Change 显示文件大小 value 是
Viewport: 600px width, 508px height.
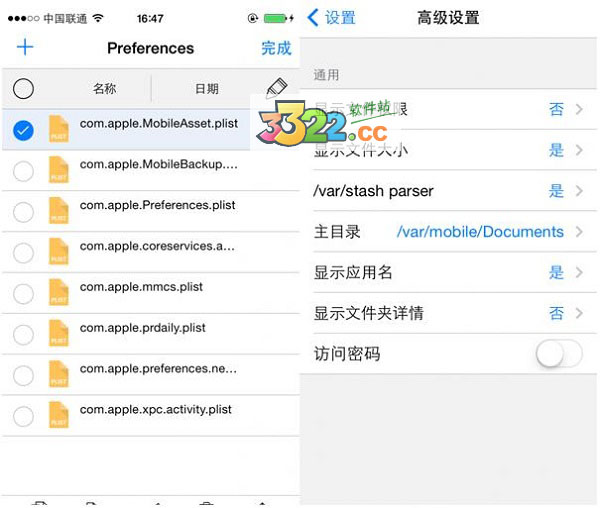pyautogui.click(x=556, y=150)
